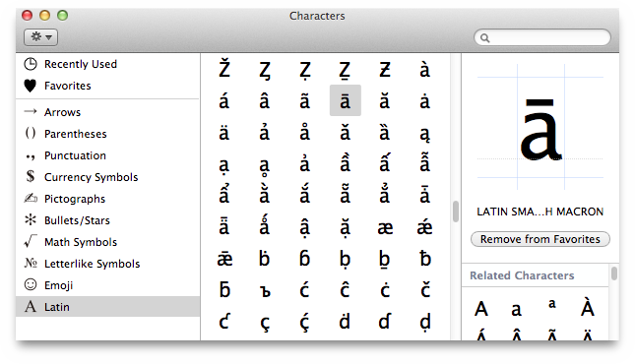The image size is (635, 364).
Task: Choose capital À in Related Characters
Action: pos(588,308)
